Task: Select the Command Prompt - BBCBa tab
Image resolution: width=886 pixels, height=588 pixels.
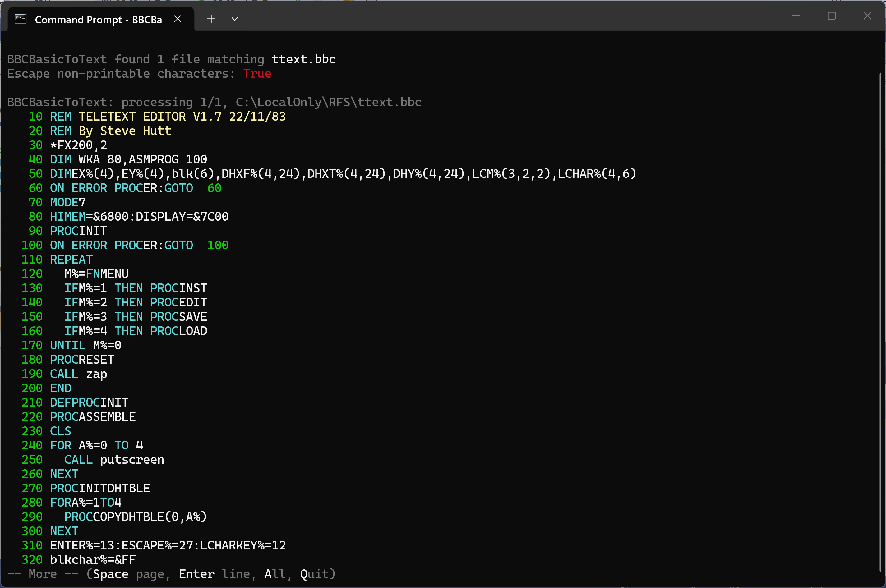Action: pyautogui.click(x=100, y=19)
